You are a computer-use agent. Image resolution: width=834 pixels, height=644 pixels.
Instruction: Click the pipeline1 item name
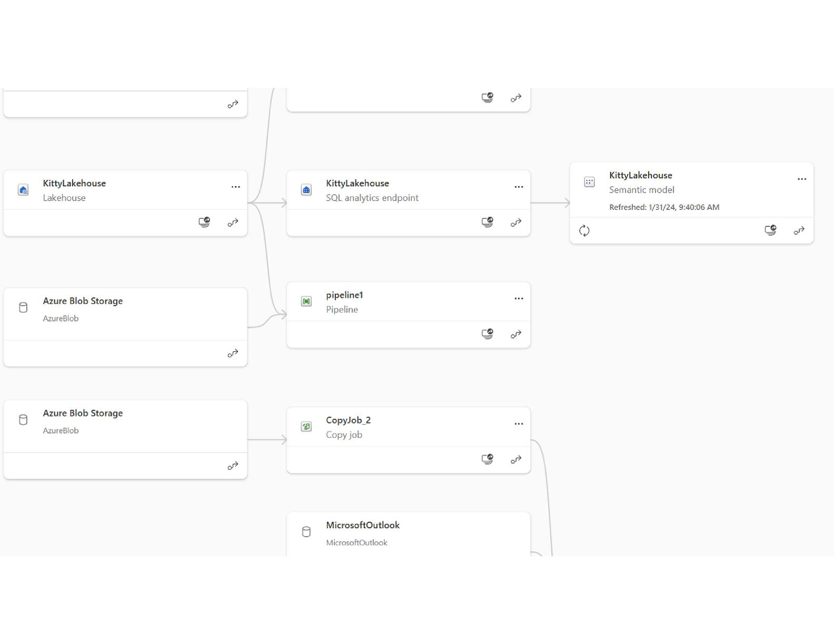click(x=344, y=295)
